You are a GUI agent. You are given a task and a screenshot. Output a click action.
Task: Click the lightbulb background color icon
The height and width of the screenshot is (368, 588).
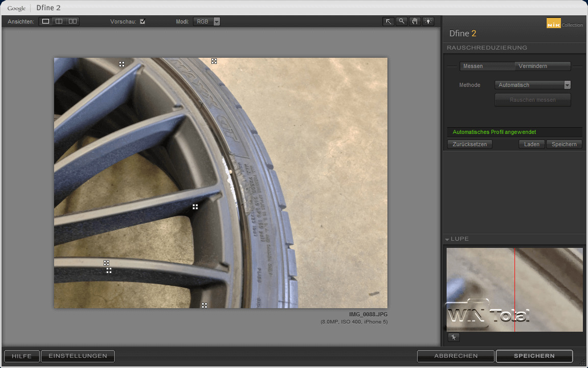pos(428,21)
